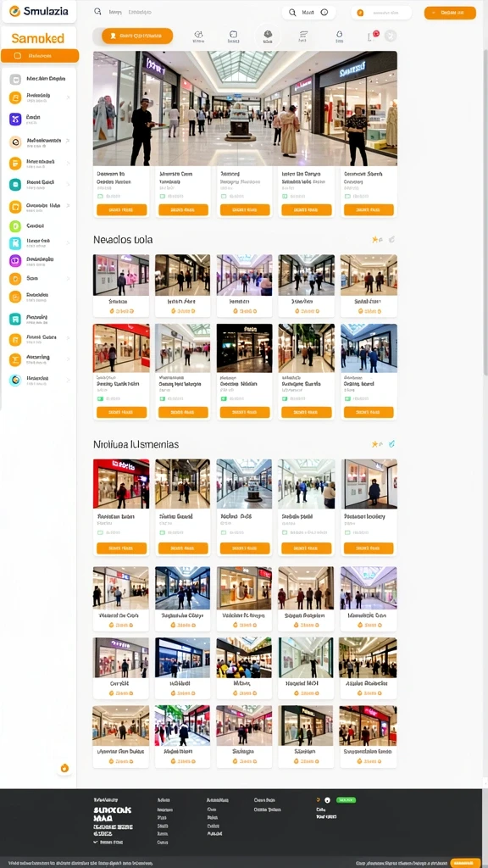Screen dimensions: 488x868
Task: Select the highlighted orange item under Samoked
Action: pyautogui.click(x=39, y=55)
